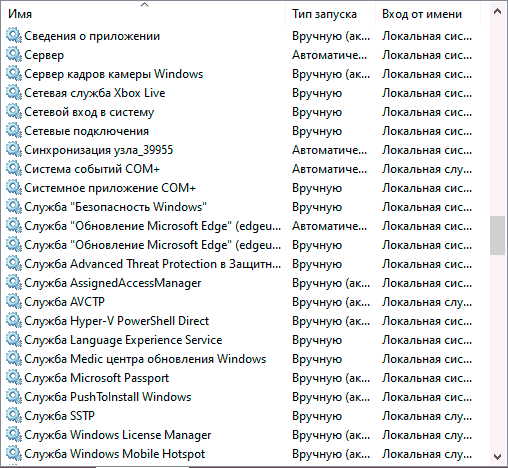Click gear icon beside Сетевые подключения

click(x=14, y=131)
